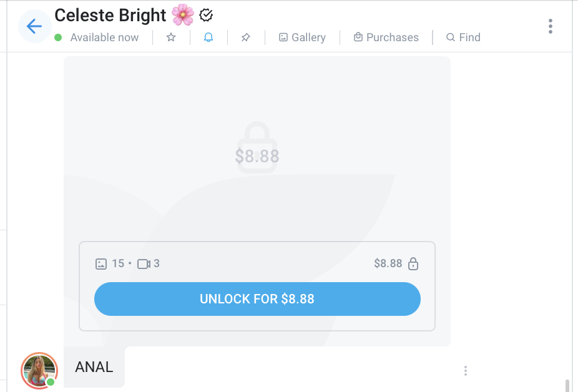Click Find to search the chat
Screen dimensions: 578x392
pos(463,37)
